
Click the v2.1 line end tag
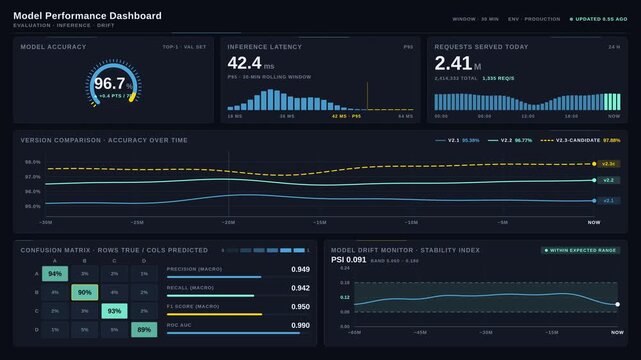[x=609, y=201]
